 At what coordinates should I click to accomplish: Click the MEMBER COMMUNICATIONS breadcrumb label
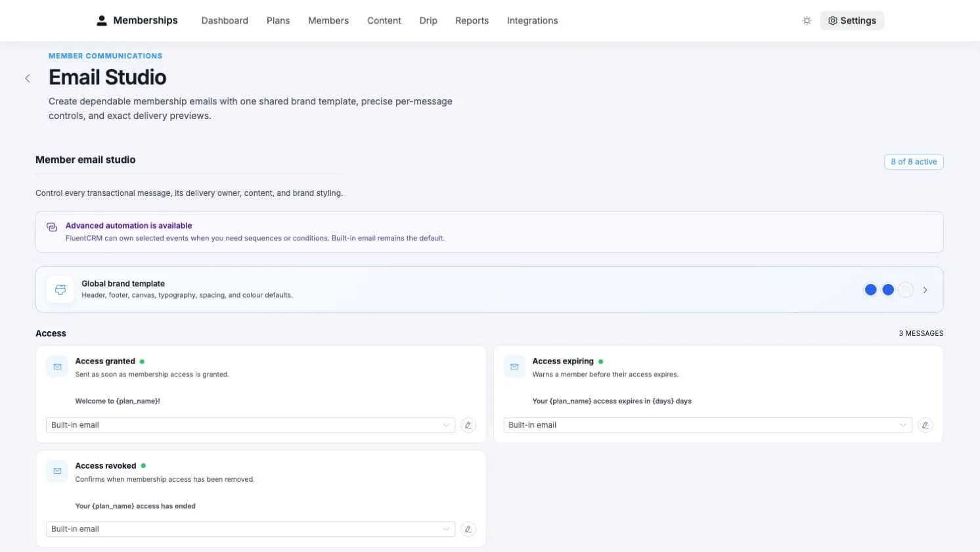pos(105,56)
